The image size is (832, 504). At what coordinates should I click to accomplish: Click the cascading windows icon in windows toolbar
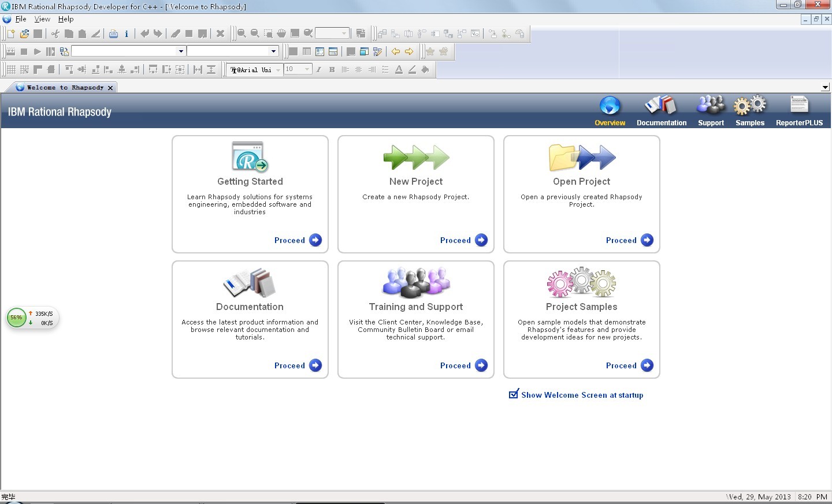(x=364, y=51)
